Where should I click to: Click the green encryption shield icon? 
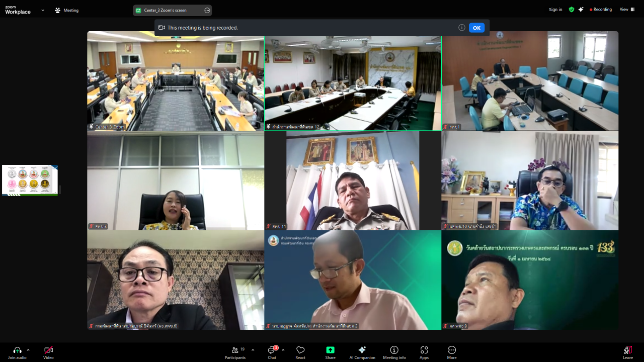click(x=572, y=10)
